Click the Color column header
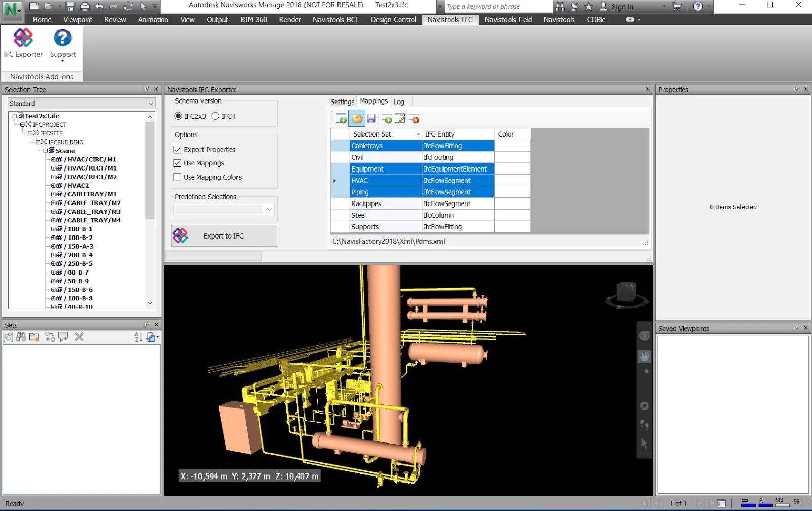The height and width of the screenshot is (511, 812). pyautogui.click(x=513, y=134)
